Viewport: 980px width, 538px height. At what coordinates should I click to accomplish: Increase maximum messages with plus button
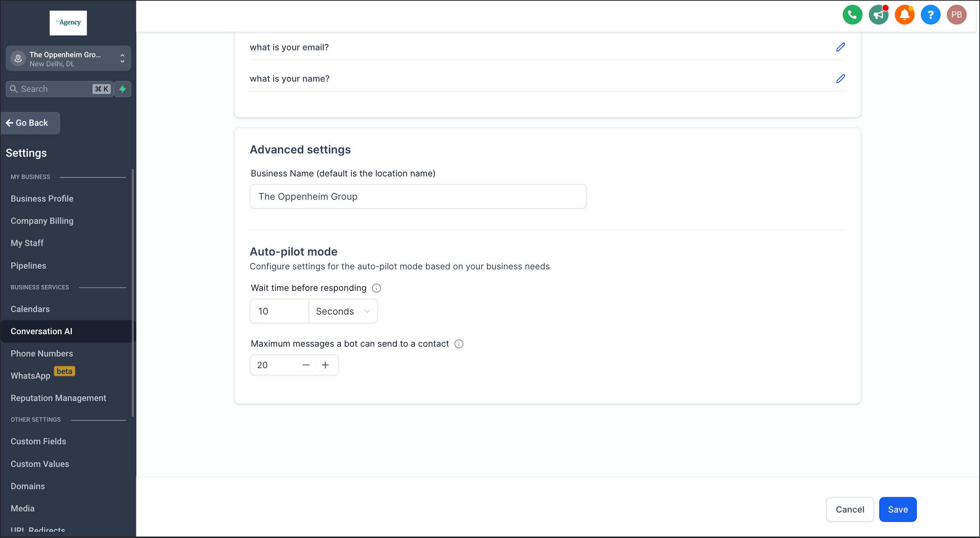pos(325,365)
